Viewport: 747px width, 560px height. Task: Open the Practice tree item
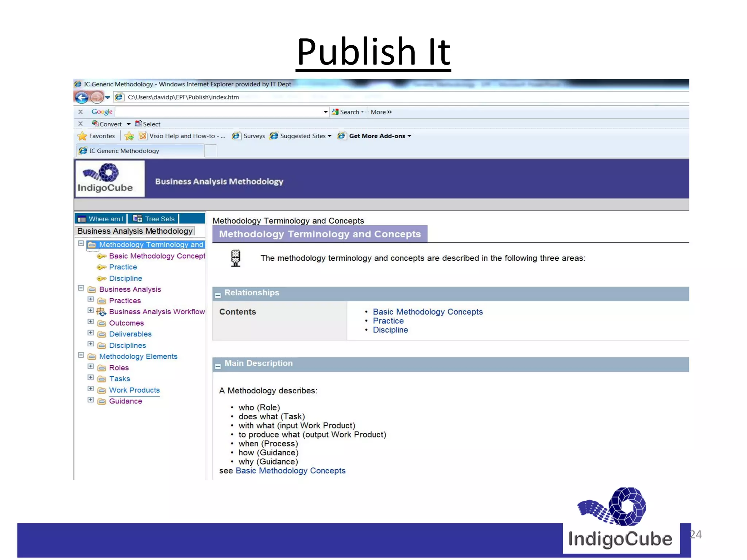point(123,267)
